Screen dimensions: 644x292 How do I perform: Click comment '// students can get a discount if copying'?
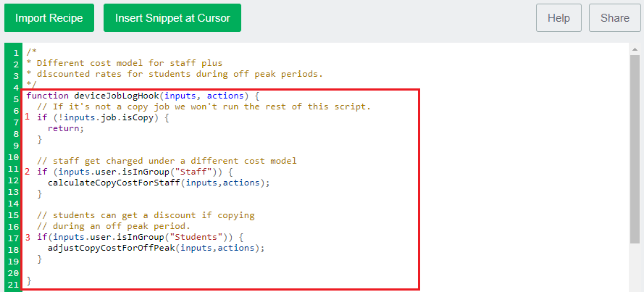[146, 215]
